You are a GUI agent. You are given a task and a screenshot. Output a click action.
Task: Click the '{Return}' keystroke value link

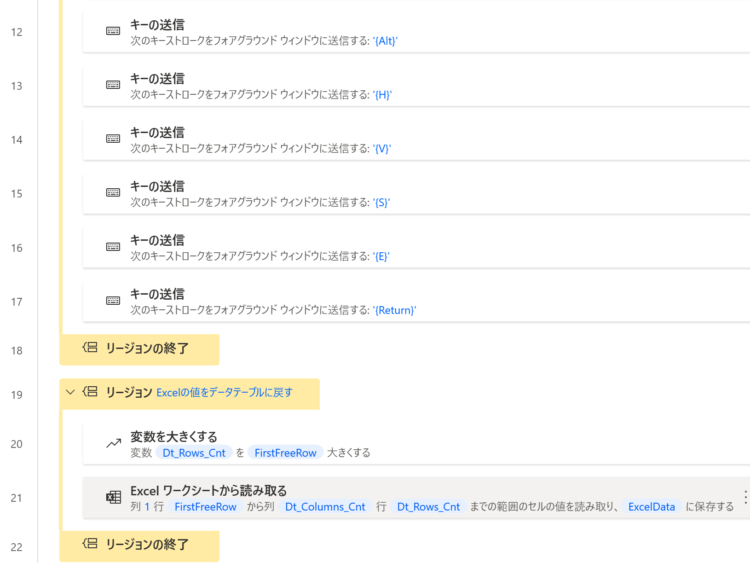click(395, 310)
